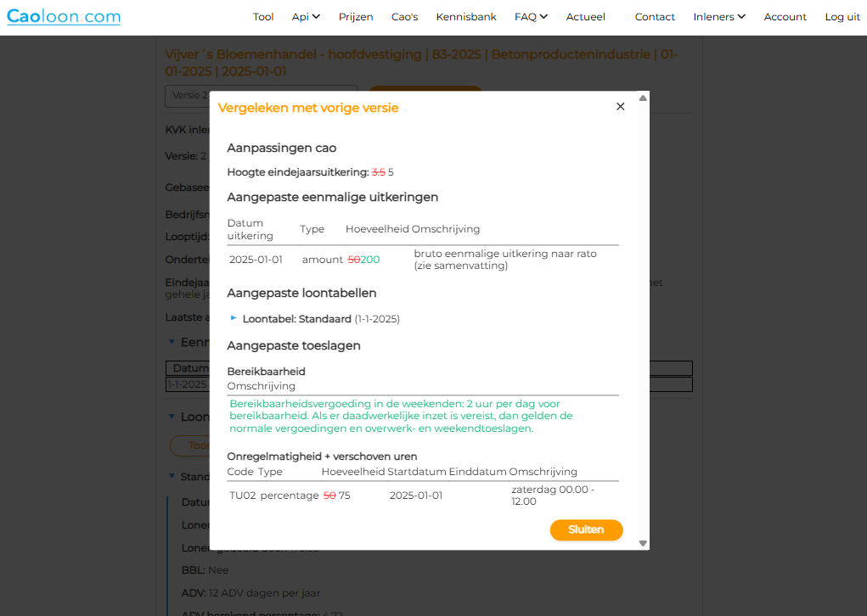This screenshot has width=867, height=616.
Task: Expand the FAQ dropdown menu
Action: 531,17
